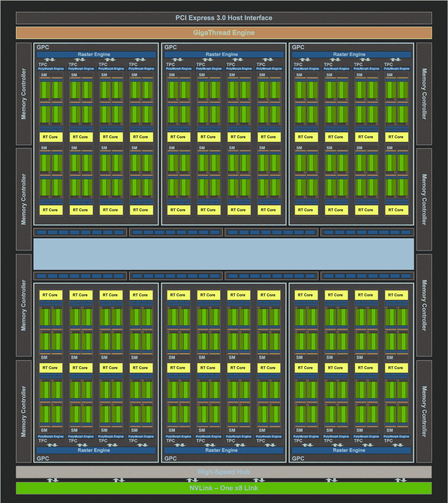This screenshot has width=448, height=503.
Task: Select the bottom-right Memory Controller block
Action: (424, 411)
